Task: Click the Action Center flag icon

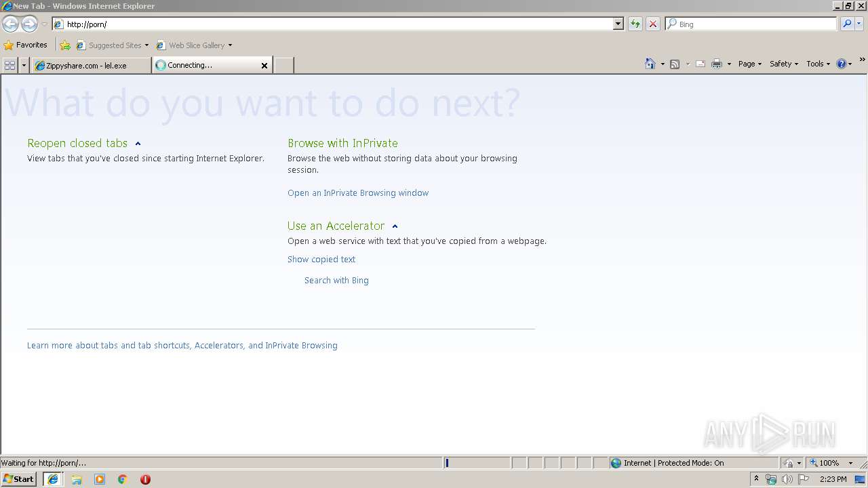Action: point(804,479)
